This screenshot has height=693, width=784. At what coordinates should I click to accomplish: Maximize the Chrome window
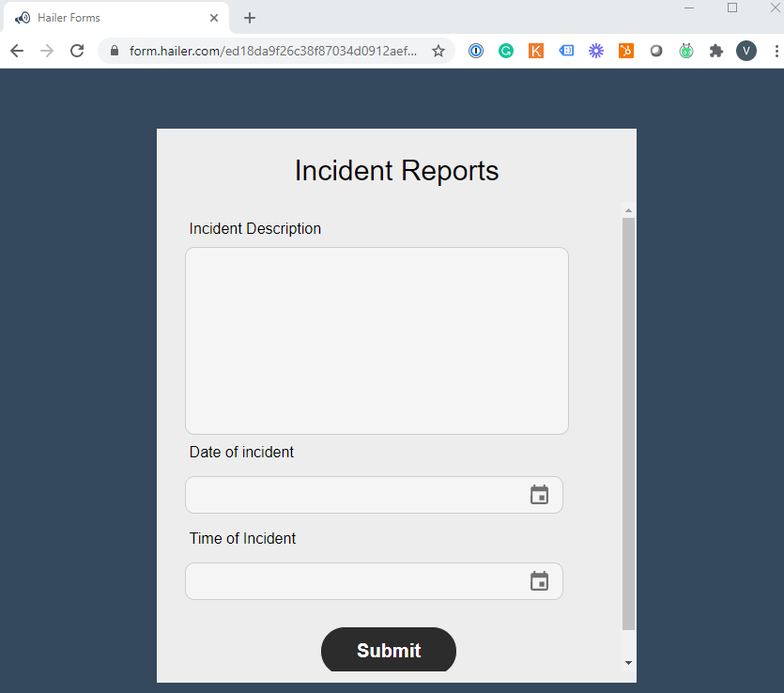click(732, 8)
